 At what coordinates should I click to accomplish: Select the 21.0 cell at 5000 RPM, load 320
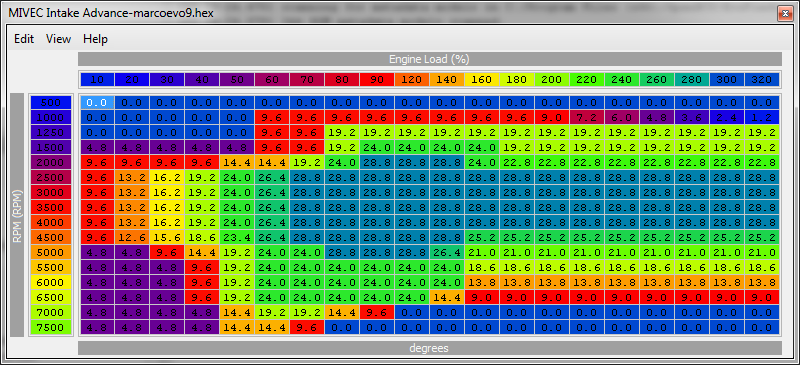[x=762, y=253]
